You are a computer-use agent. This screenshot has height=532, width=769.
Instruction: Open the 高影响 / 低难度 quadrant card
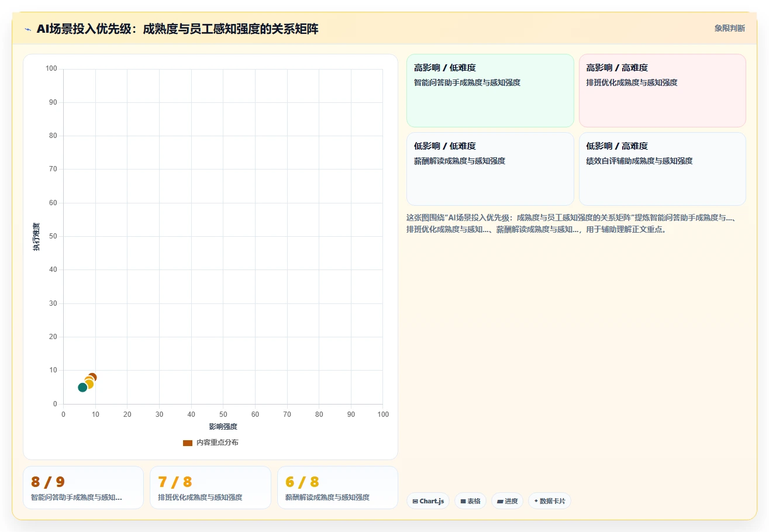(x=490, y=91)
